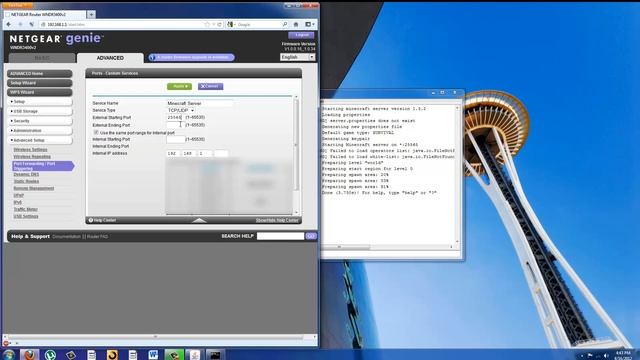Click the Service Name input field

(x=200, y=103)
